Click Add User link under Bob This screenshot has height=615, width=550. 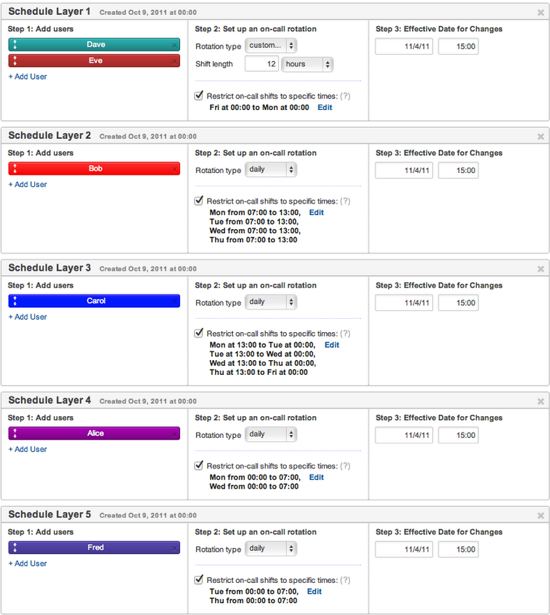(x=27, y=184)
